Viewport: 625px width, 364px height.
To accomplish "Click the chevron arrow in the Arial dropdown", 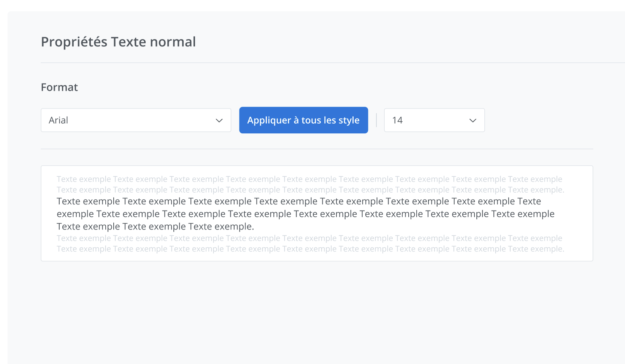I will (x=219, y=120).
